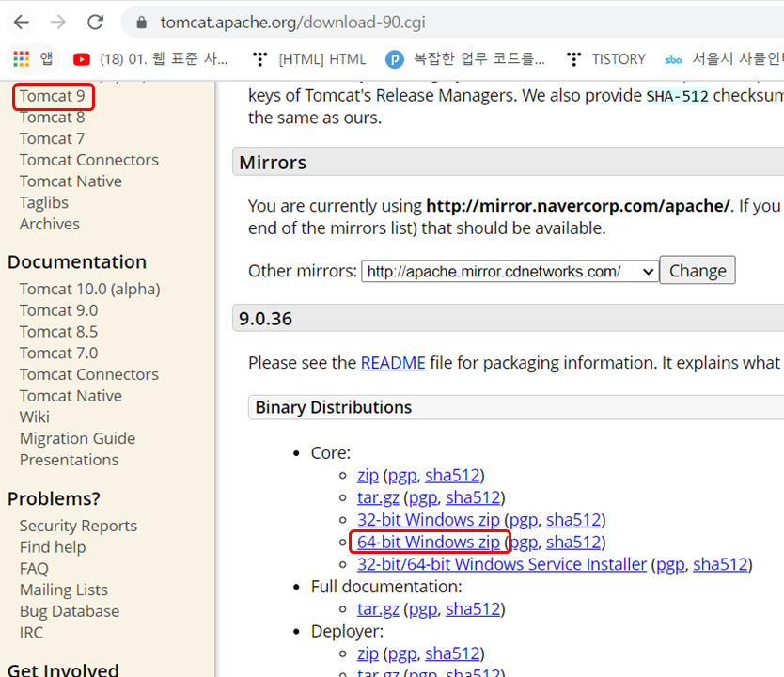Open the Presentations link
The width and height of the screenshot is (784, 677).
(69, 460)
